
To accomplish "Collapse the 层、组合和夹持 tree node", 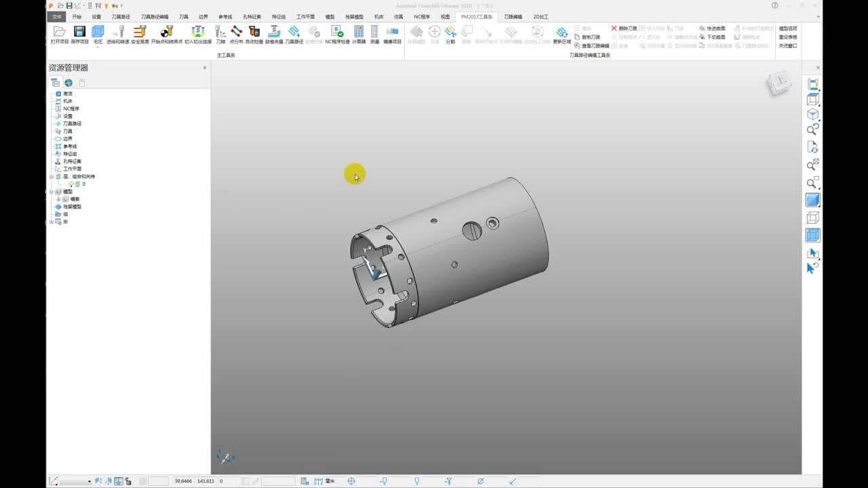I will pyautogui.click(x=52, y=176).
